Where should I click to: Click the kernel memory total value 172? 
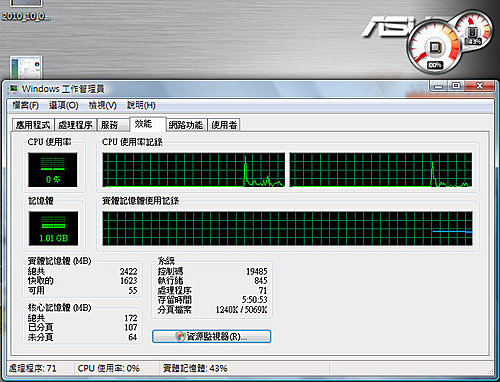pyautogui.click(x=131, y=318)
